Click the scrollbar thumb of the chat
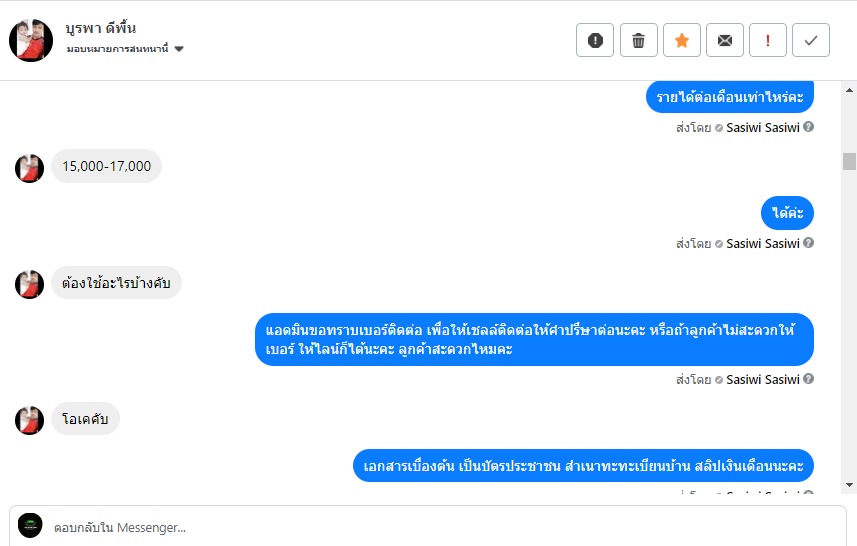Image resolution: width=857 pixels, height=546 pixels. point(849,161)
